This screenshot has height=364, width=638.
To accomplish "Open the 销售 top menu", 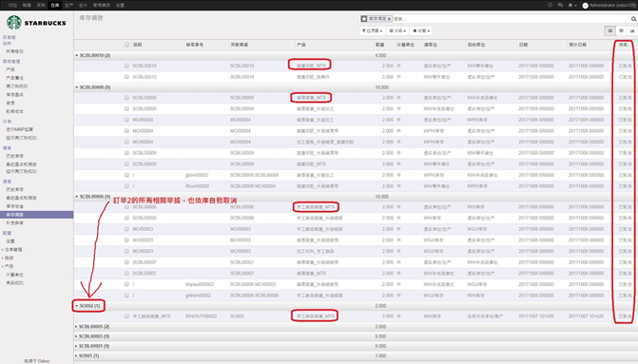I will coord(27,6).
